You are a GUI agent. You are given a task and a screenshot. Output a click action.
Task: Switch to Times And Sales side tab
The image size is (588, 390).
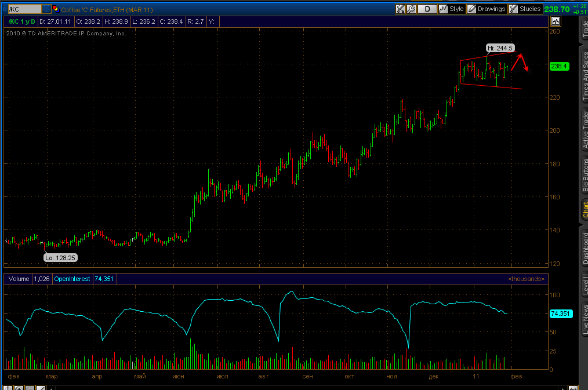tap(585, 76)
